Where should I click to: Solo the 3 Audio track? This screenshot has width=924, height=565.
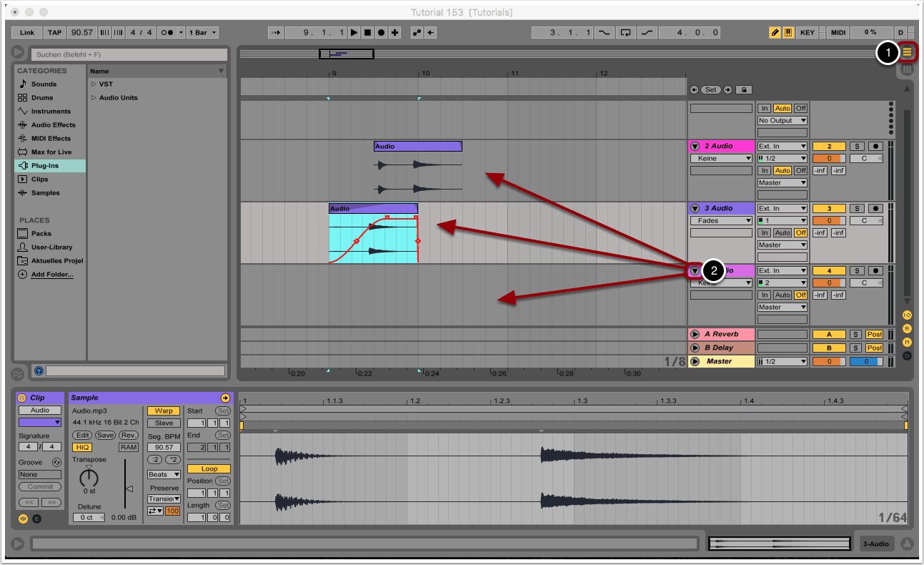click(x=856, y=209)
